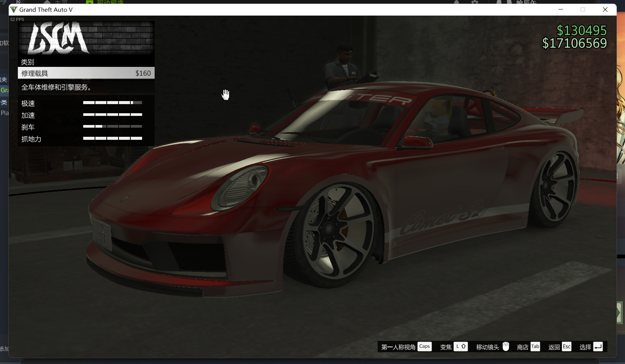This screenshot has width=625, height=364.
Task: Click the 52 FPS counter
Action: [x=17, y=19]
